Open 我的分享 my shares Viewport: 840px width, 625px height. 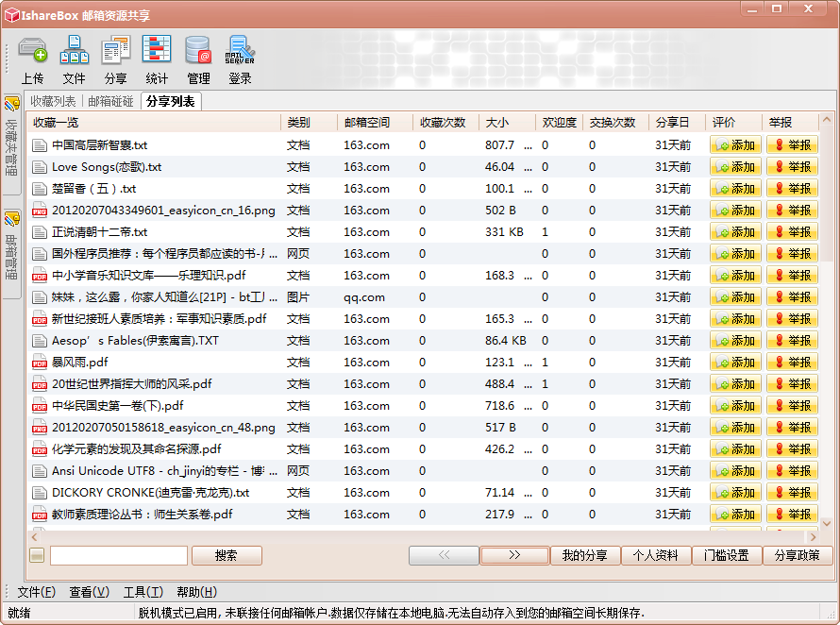(585, 555)
